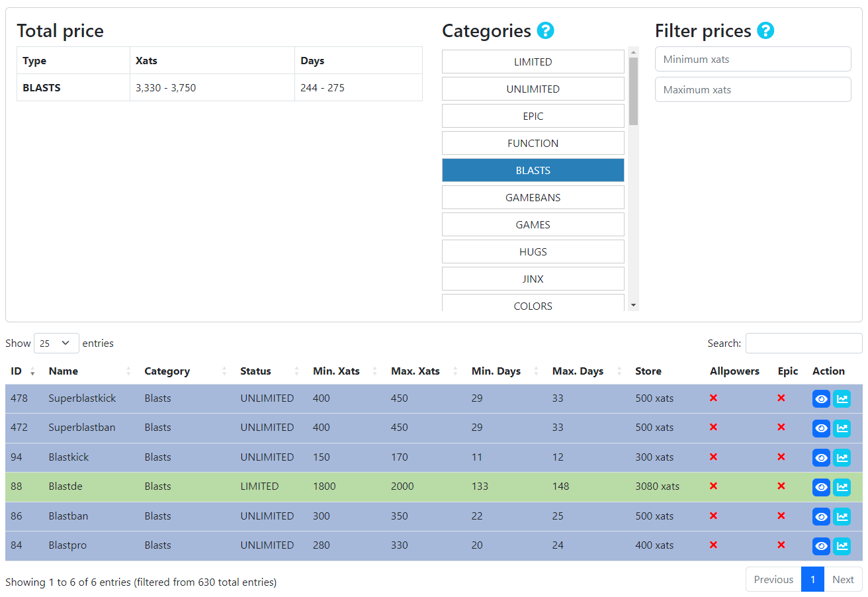The image size is (868, 597).
Task: View Superblastkick details via eye icon
Action: coord(821,399)
